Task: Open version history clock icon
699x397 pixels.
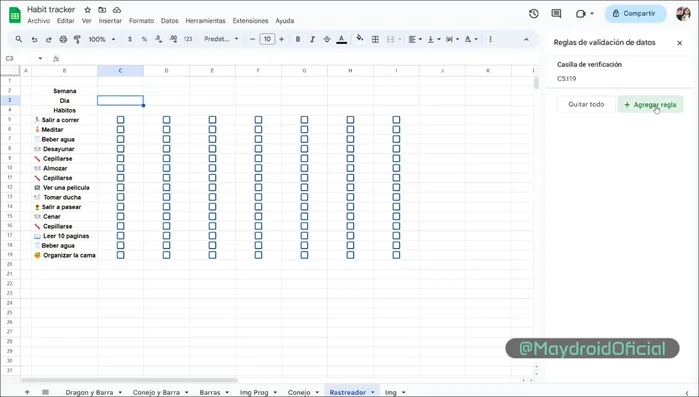Action: pos(534,14)
